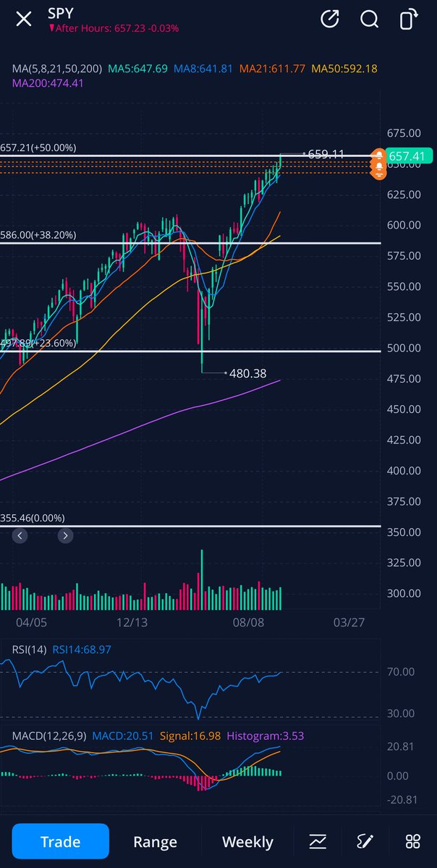The image size is (437, 868).
Task: Tap After Hours: 657.23 -0.03% text
Action: 114,28
